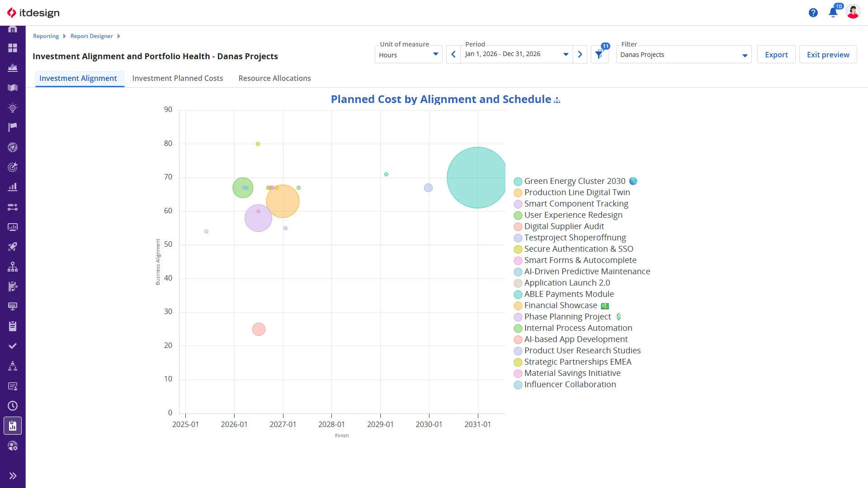Open the dashboard grid icon in sidebar
The width and height of the screenshot is (868, 488).
coord(13,48)
